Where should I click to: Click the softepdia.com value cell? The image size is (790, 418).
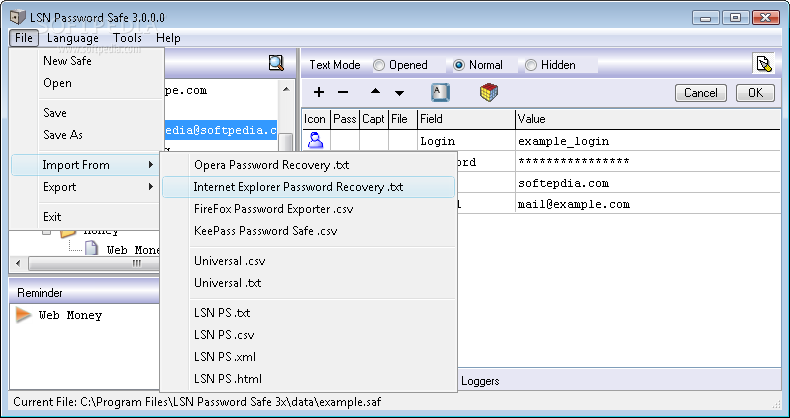click(x=647, y=183)
